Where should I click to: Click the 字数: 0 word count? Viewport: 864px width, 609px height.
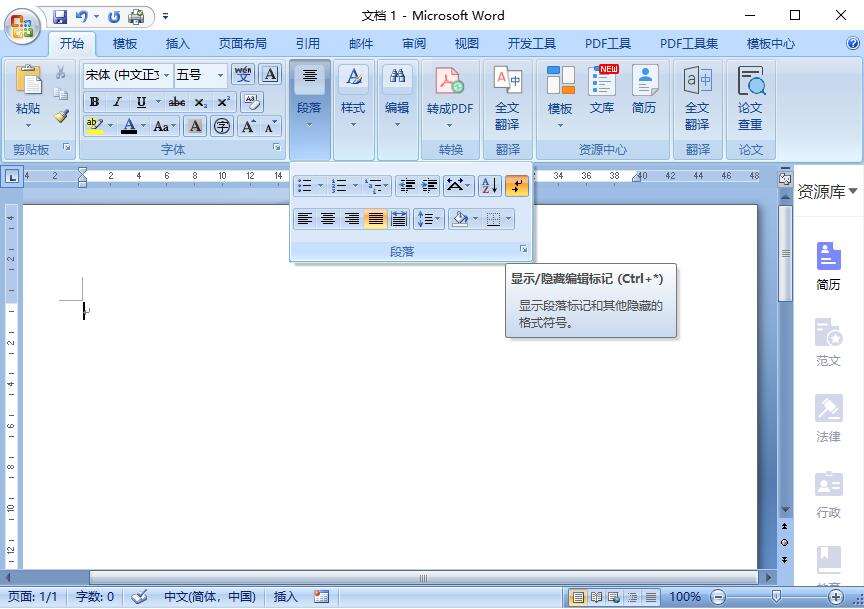pyautogui.click(x=95, y=596)
